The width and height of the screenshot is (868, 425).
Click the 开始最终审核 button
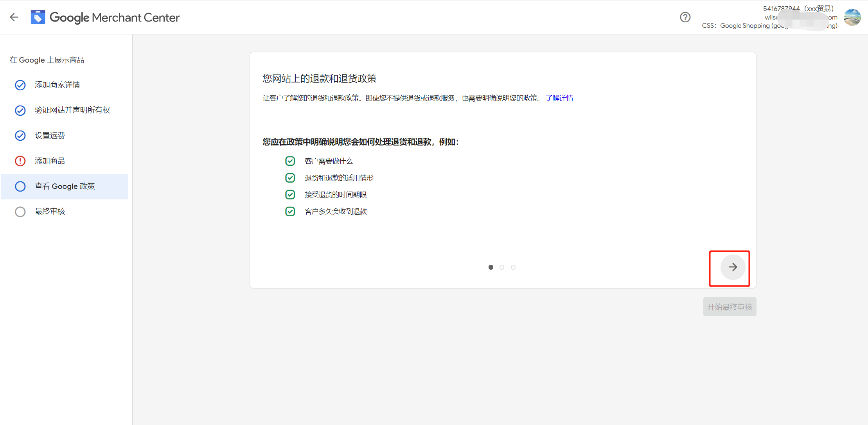pos(730,307)
